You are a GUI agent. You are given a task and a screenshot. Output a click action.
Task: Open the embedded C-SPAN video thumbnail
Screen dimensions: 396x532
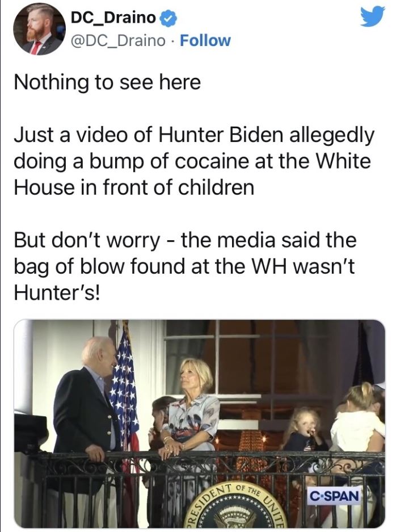pos(199,424)
